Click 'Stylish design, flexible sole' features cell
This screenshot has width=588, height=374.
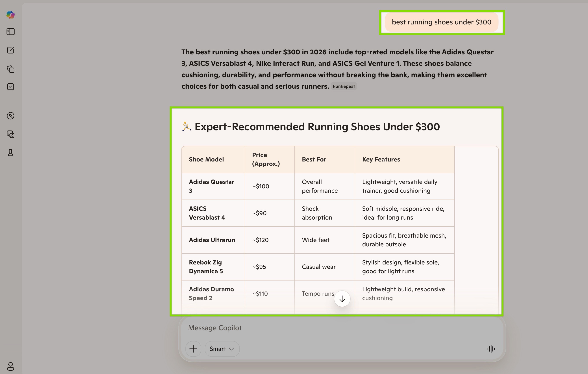[405, 267]
